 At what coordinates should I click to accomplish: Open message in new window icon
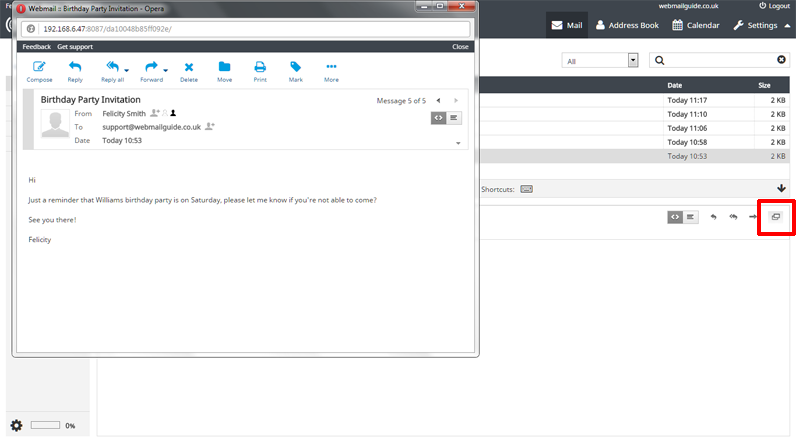click(776, 217)
